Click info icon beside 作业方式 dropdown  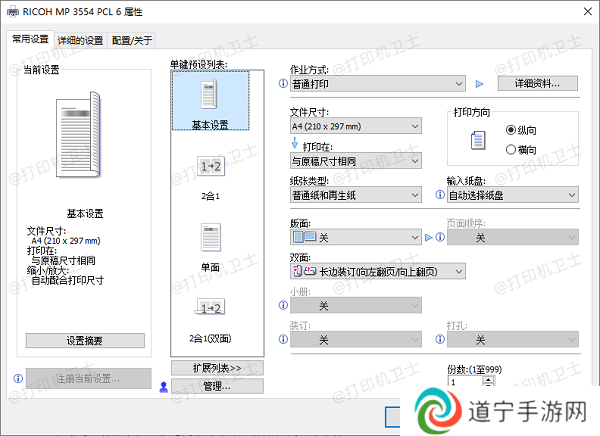click(x=283, y=83)
